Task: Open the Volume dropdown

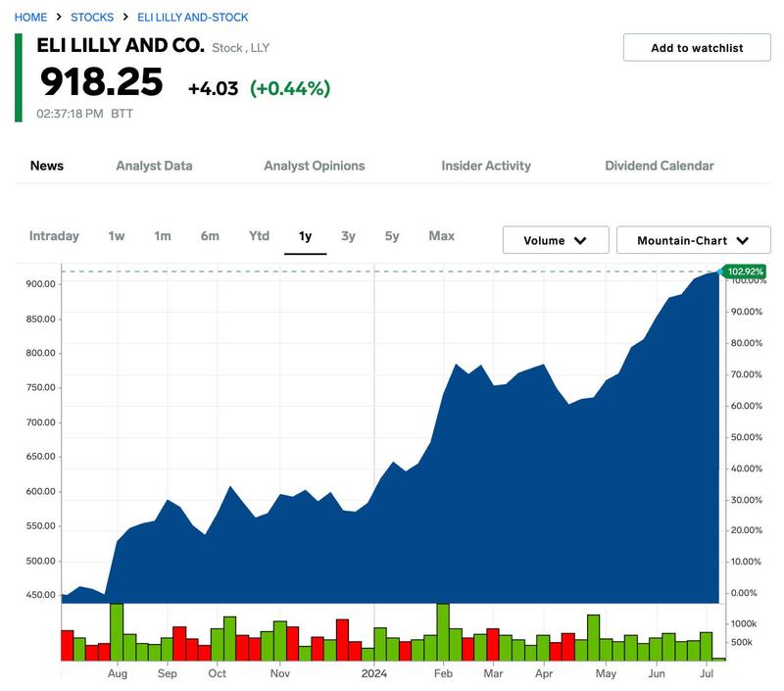Action: pos(556,240)
